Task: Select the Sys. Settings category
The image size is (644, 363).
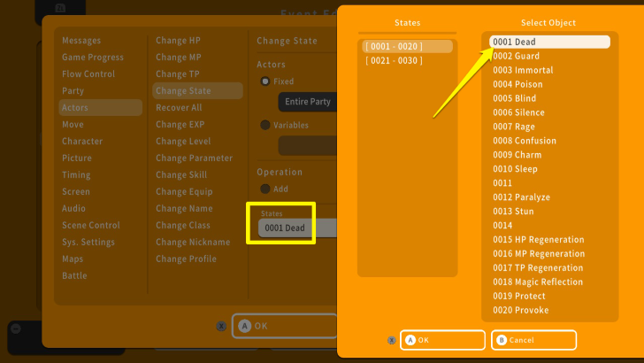Action: [x=88, y=242]
